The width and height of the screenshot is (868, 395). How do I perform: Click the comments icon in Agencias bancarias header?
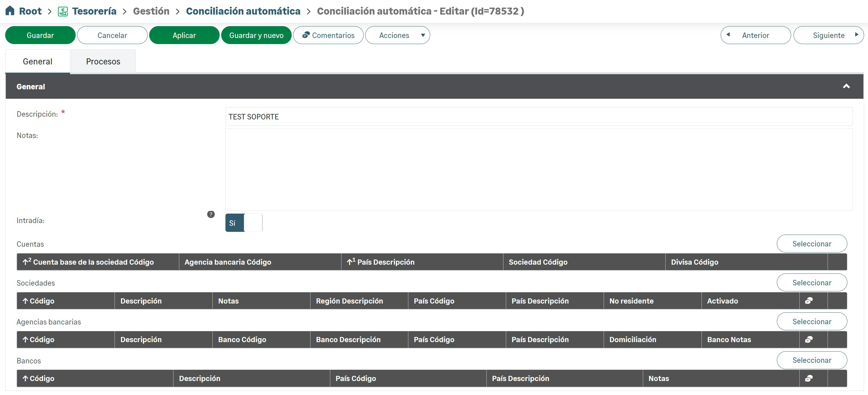809,340
